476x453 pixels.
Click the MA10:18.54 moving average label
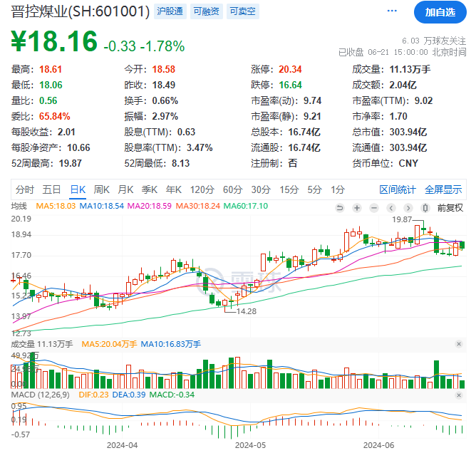pos(102,206)
